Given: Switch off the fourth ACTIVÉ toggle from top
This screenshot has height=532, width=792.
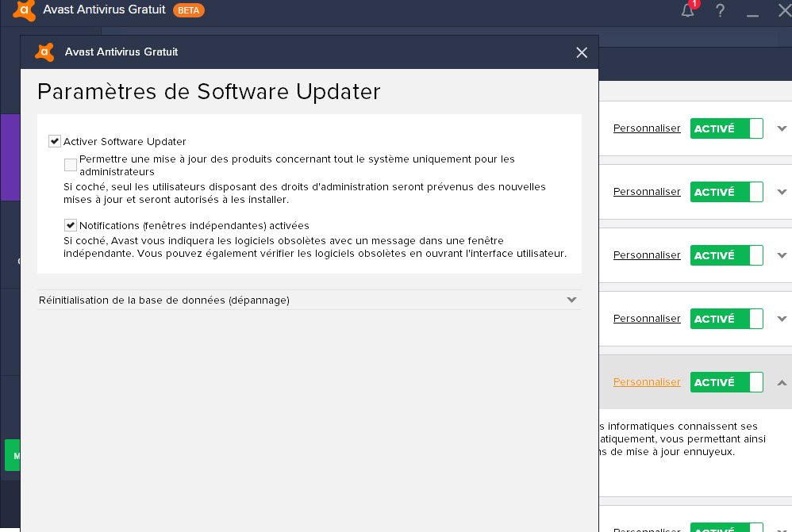Looking at the screenshot, I should click(x=726, y=319).
